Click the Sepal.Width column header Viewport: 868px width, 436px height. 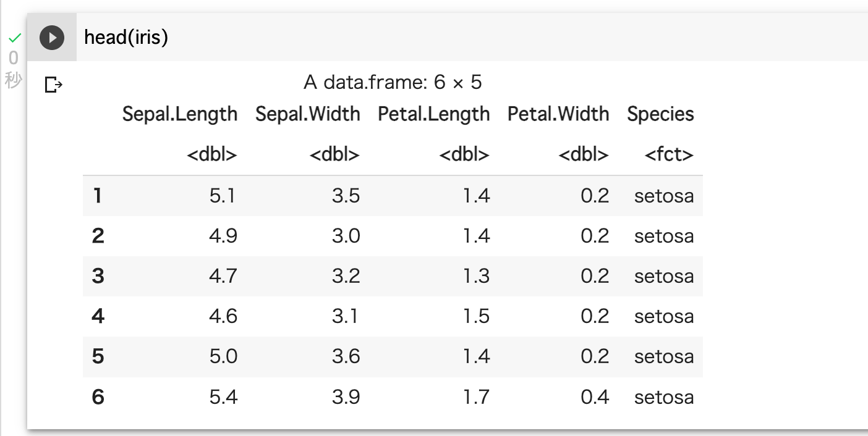(x=307, y=114)
